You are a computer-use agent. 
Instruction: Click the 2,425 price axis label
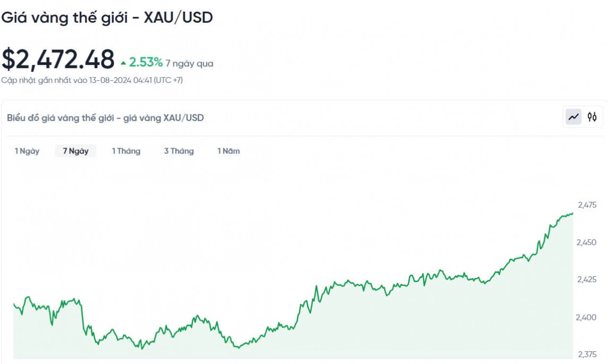[x=587, y=280]
